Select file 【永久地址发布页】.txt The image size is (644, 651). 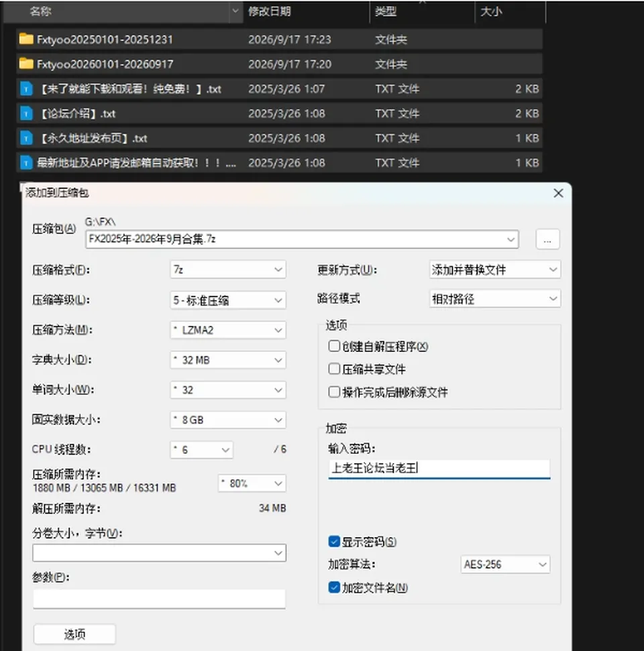(279, 138)
